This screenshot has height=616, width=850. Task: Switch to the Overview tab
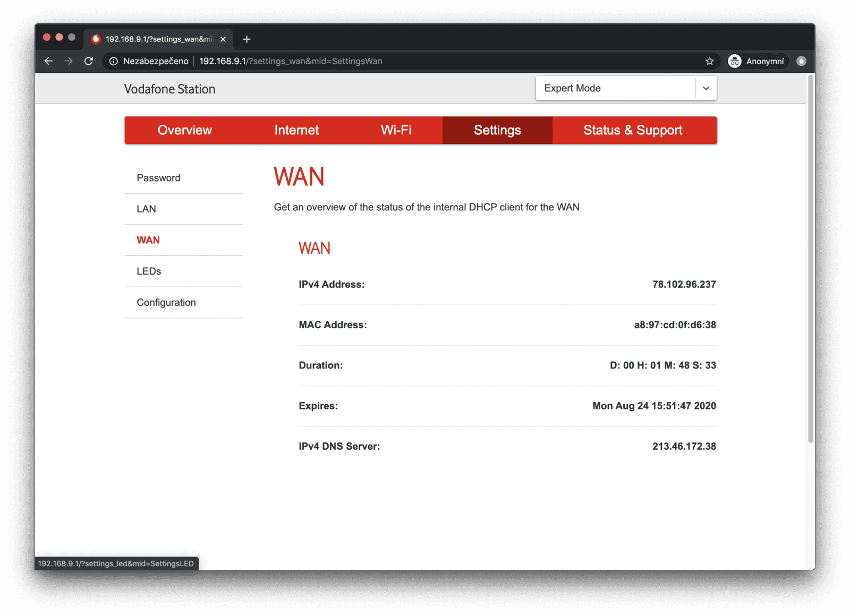tap(185, 130)
